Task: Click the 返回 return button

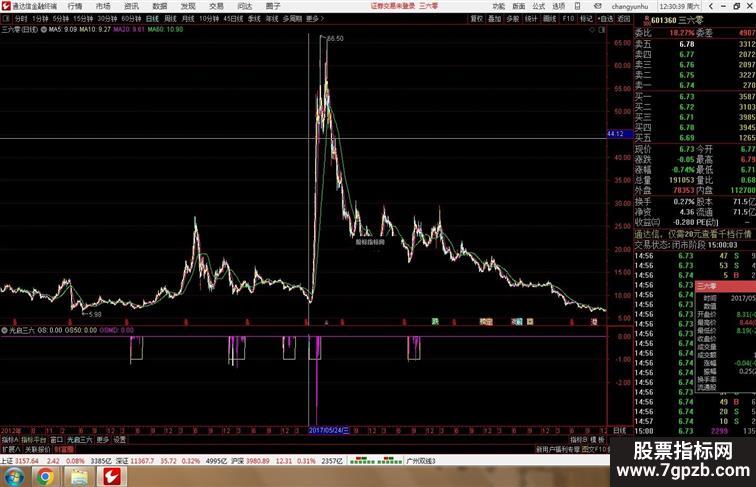Action: point(624,19)
